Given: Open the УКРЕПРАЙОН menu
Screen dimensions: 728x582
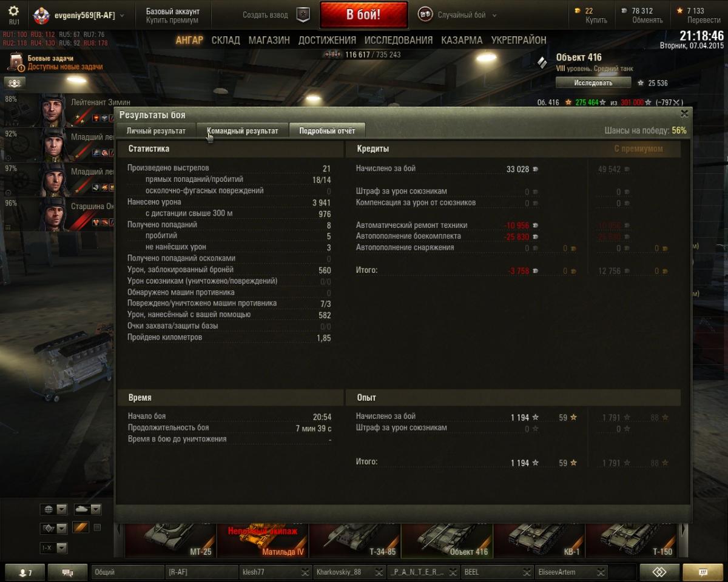Looking at the screenshot, I should [519, 40].
